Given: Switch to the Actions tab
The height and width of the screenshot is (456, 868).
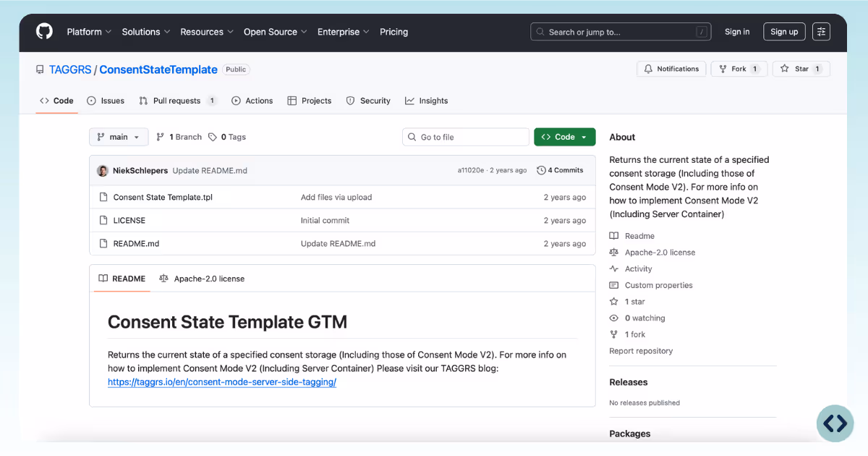Looking at the screenshot, I should coord(252,101).
